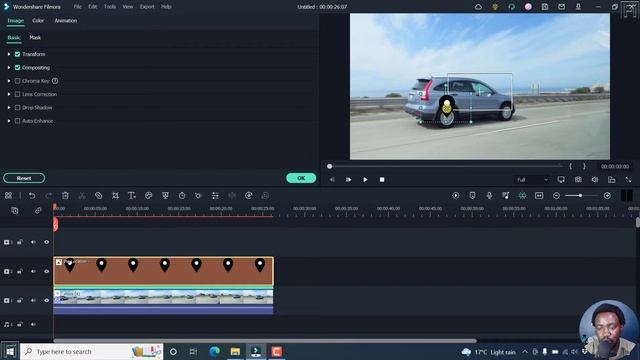Stop the preview playback
Viewport: 640px width, 360px height.
[382, 180]
